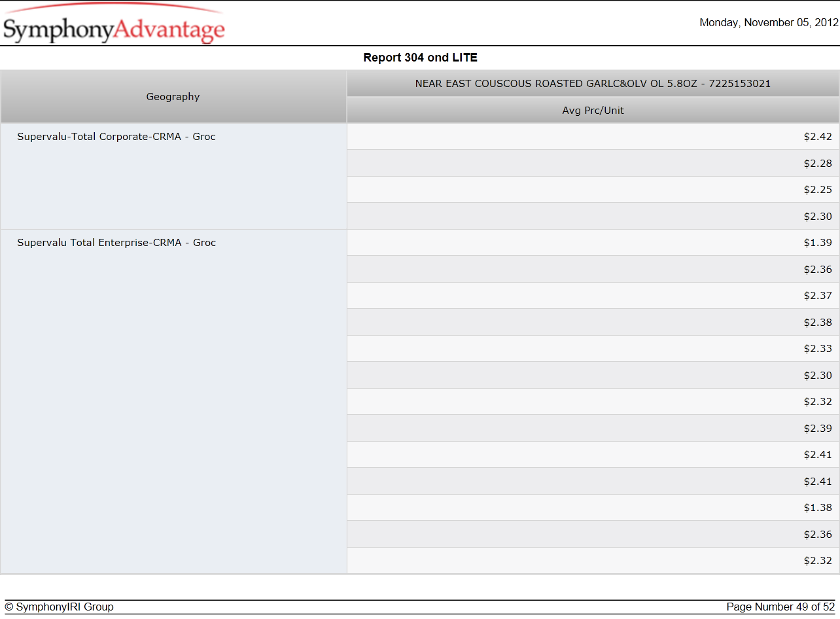This screenshot has width=840, height=619.
Task: Click the Supervalu-Total Corporate-CRMA - Groc row label
Action: 116,137
